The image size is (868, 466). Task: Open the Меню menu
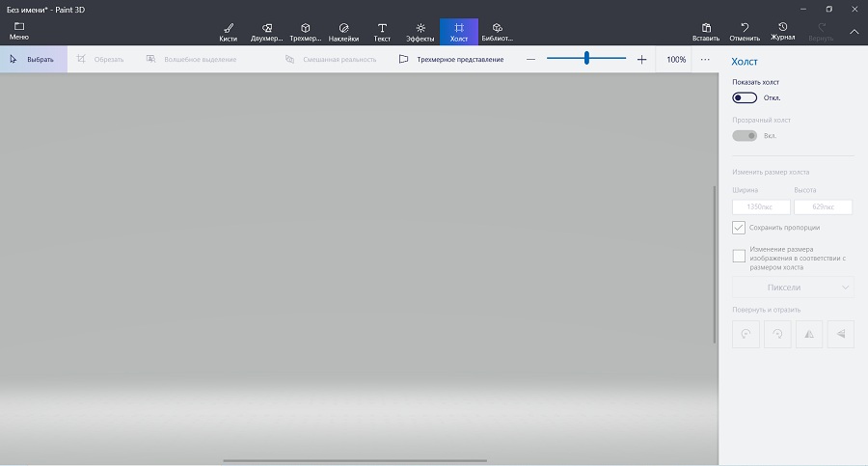(x=18, y=31)
